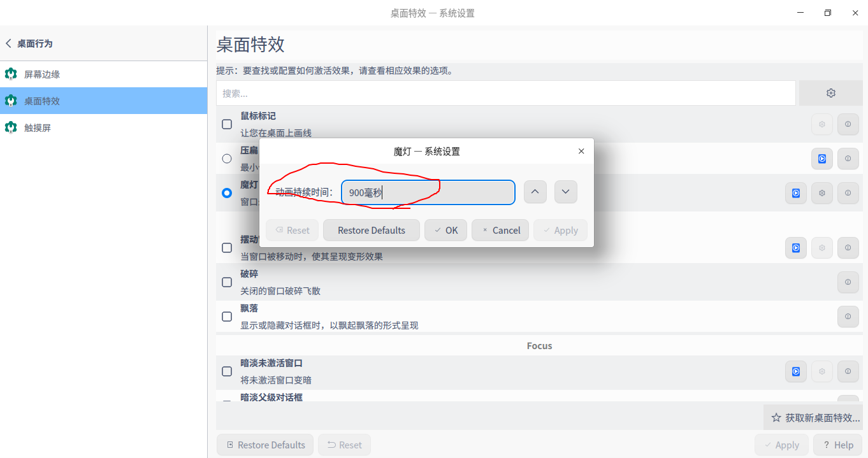Image resolution: width=868 pixels, height=458 pixels.
Task: Show info about 魔灯 effect
Action: coord(848,193)
